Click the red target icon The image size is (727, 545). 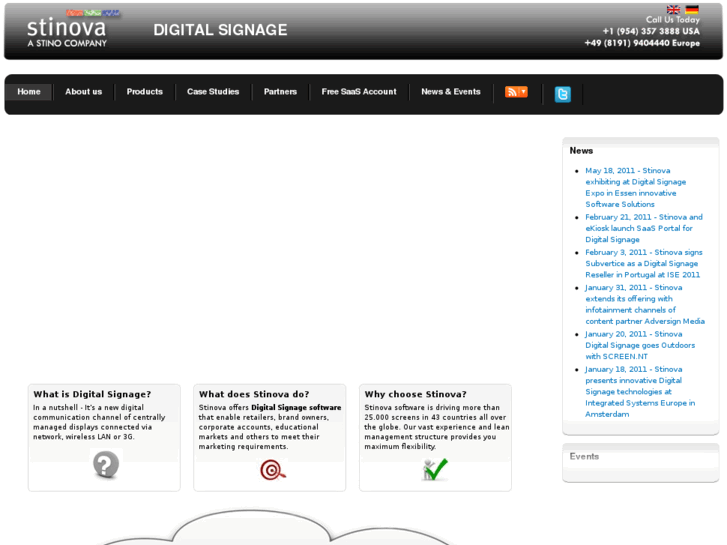coord(273,470)
